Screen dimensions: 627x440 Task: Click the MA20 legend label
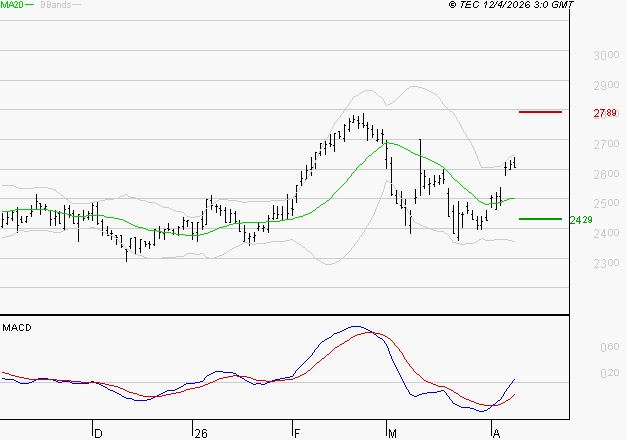click(12, 5)
